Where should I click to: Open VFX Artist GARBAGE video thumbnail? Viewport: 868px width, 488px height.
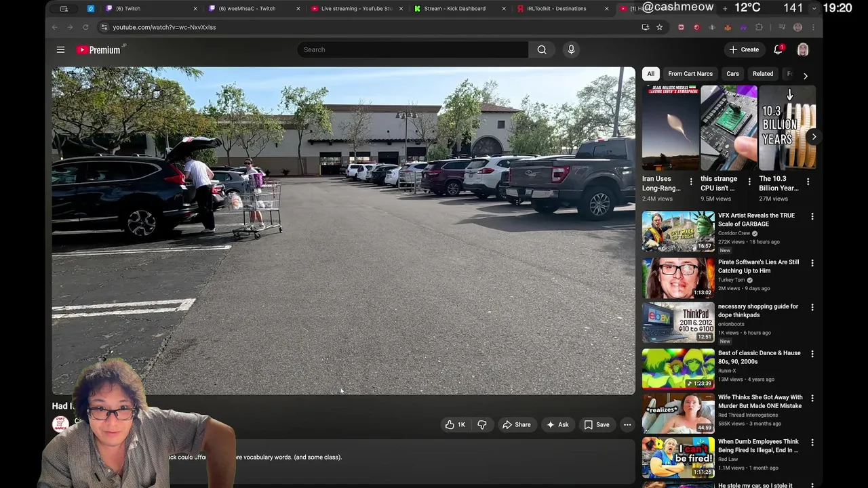click(x=678, y=231)
